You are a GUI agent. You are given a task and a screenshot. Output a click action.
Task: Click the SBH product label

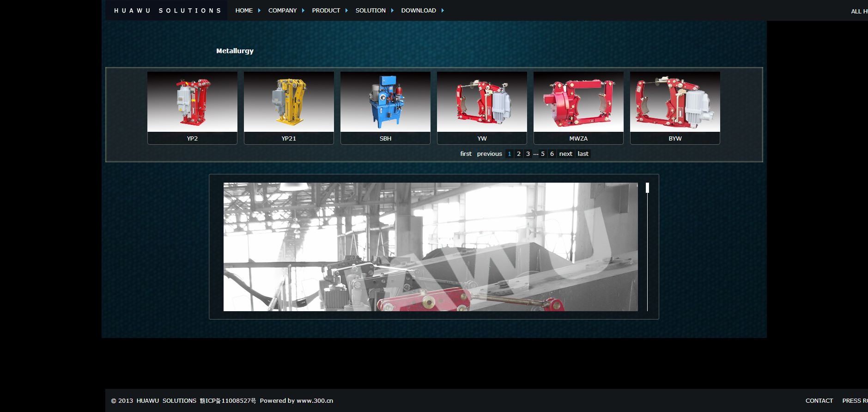[x=385, y=138]
